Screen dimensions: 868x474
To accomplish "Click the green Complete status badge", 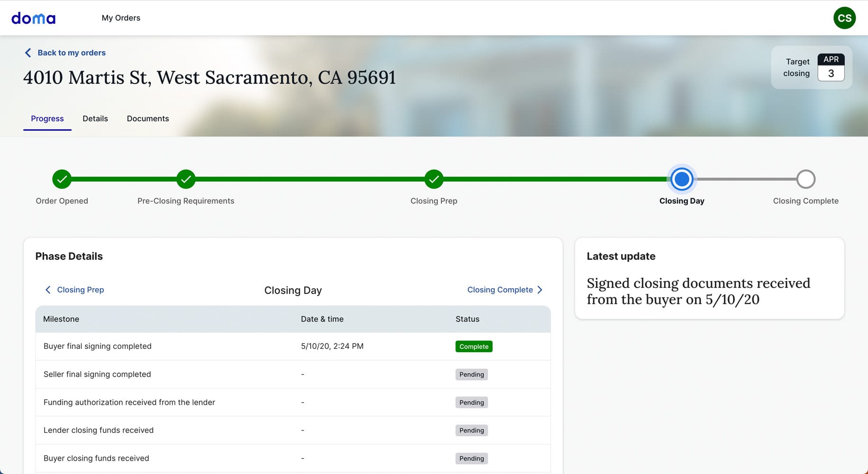I will pos(474,346).
